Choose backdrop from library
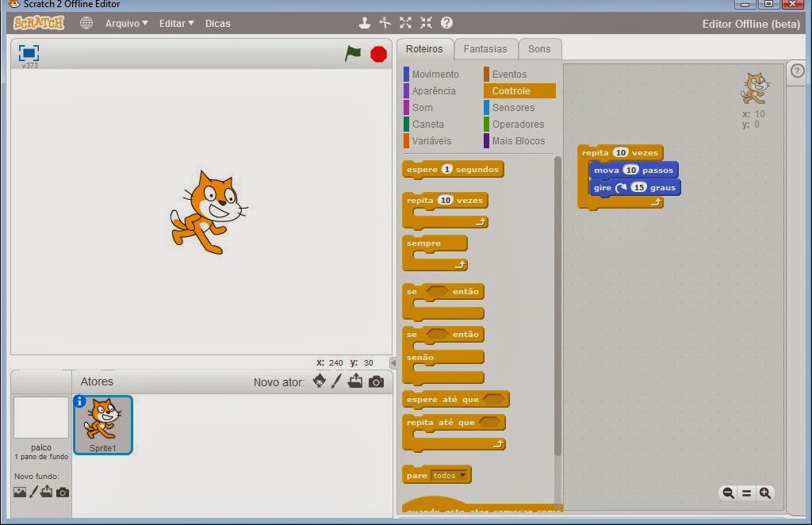Screen dimensions: 812x525 click(x=20, y=492)
